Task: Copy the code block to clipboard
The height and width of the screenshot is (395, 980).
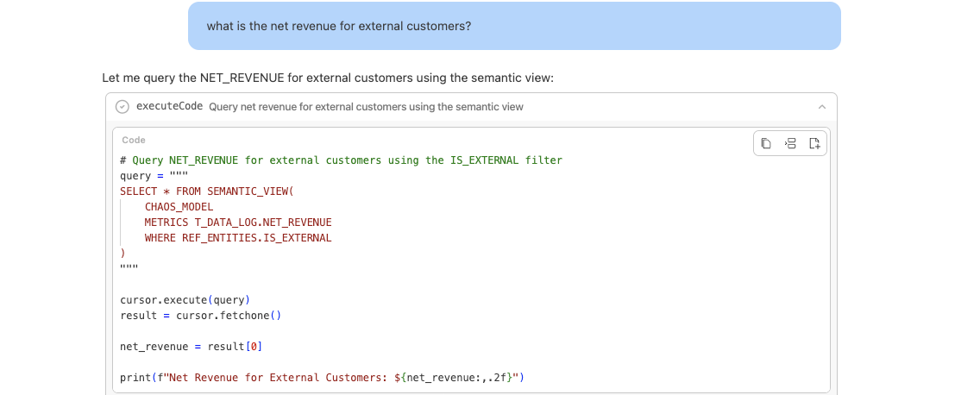Action: [x=766, y=143]
